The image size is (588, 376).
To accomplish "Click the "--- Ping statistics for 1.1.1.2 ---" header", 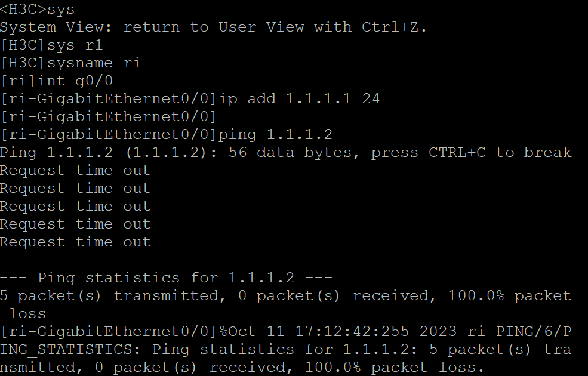I will point(166,278).
